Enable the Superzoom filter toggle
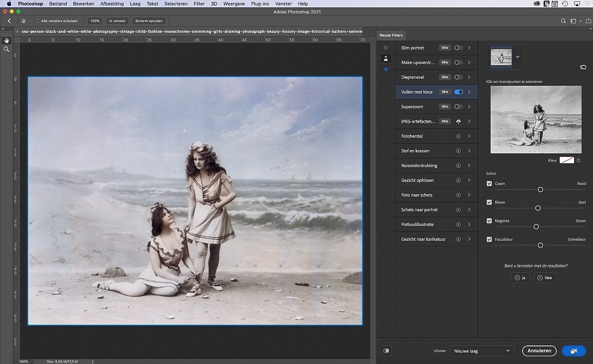The image size is (593, 364). click(459, 107)
